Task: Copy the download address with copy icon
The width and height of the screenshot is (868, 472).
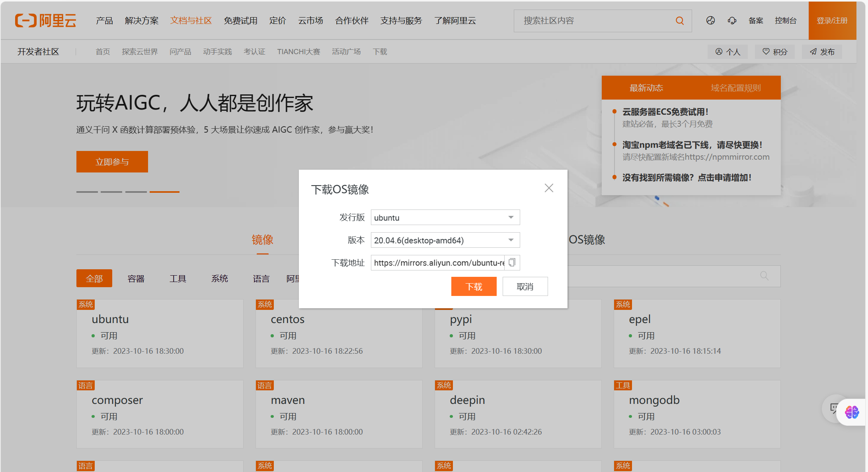Action: (x=512, y=262)
